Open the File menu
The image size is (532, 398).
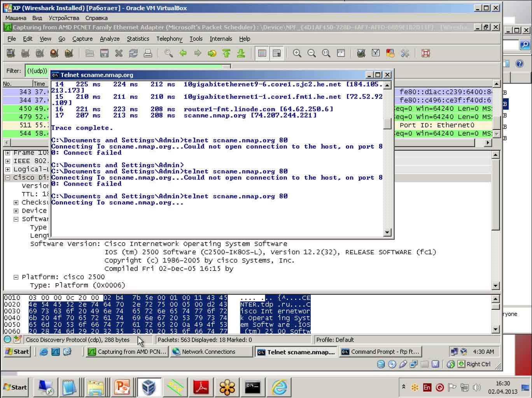[x=12, y=38]
